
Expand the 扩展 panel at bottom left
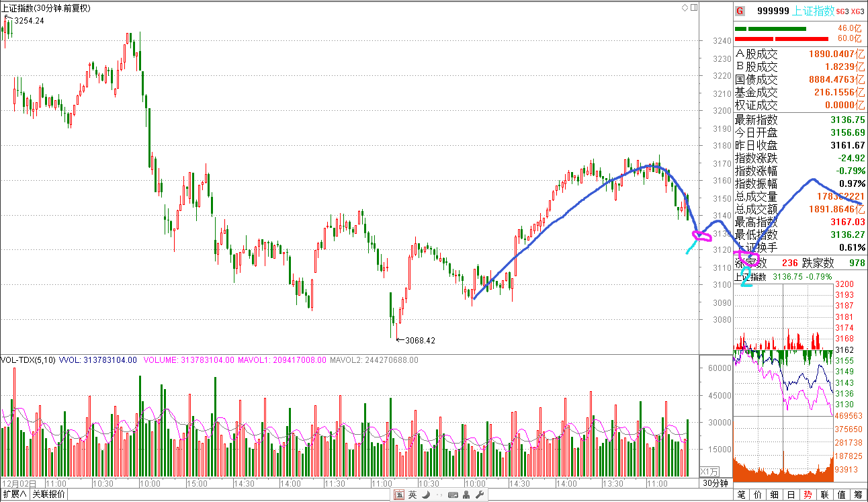pyautogui.click(x=14, y=495)
